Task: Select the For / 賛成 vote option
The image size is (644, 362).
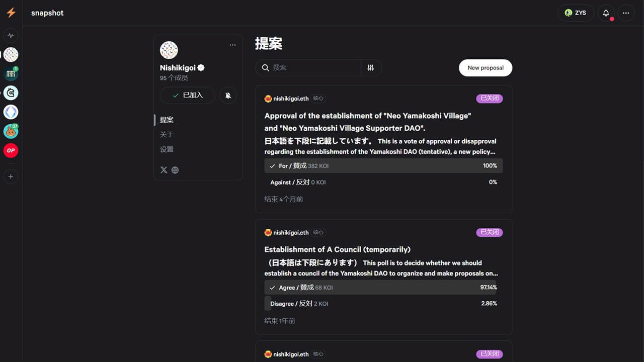Action: pos(383,166)
